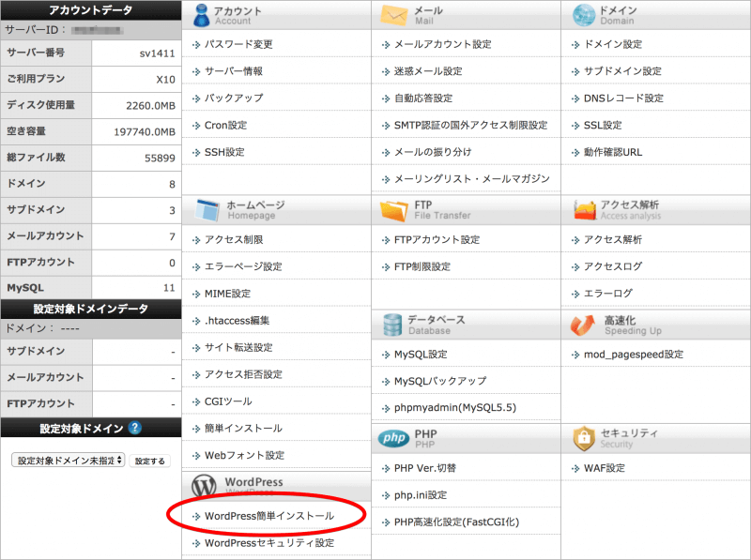Open アクセス制限 link
Image resolution: width=751 pixels, height=560 pixels.
pos(234,240)
